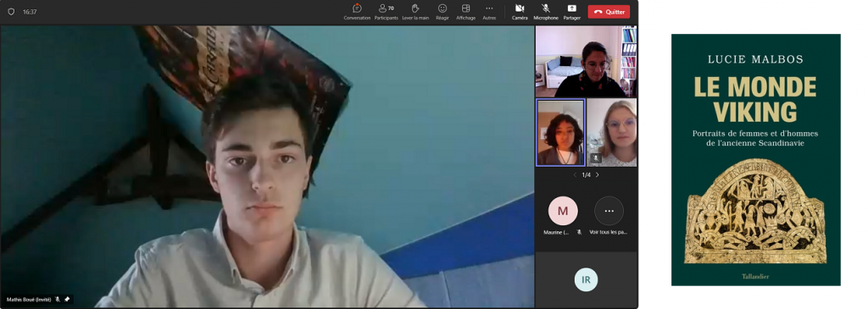Unmute the Microphone
The height and width of the screenshot is (309, 868).
coord(546,12)
